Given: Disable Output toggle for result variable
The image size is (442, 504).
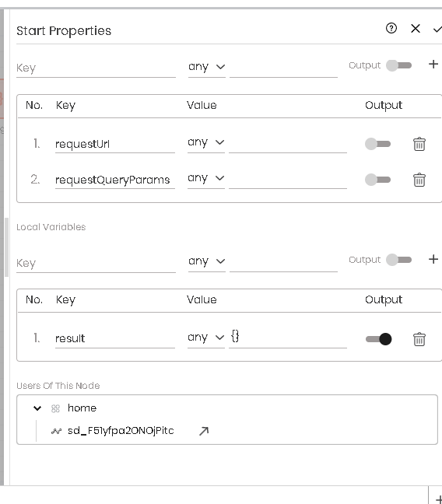Looking at the screenshot, I should point(379,339).
